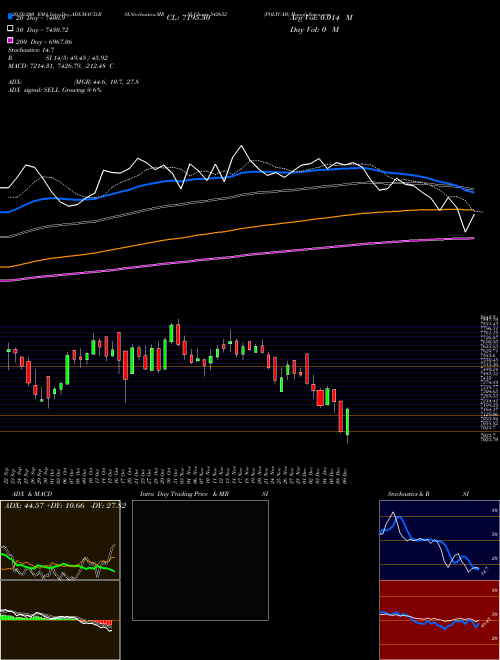Select the '200 Day - 6967.06' legend text
This screenshot has height=660, width=500.
[44, 42]
